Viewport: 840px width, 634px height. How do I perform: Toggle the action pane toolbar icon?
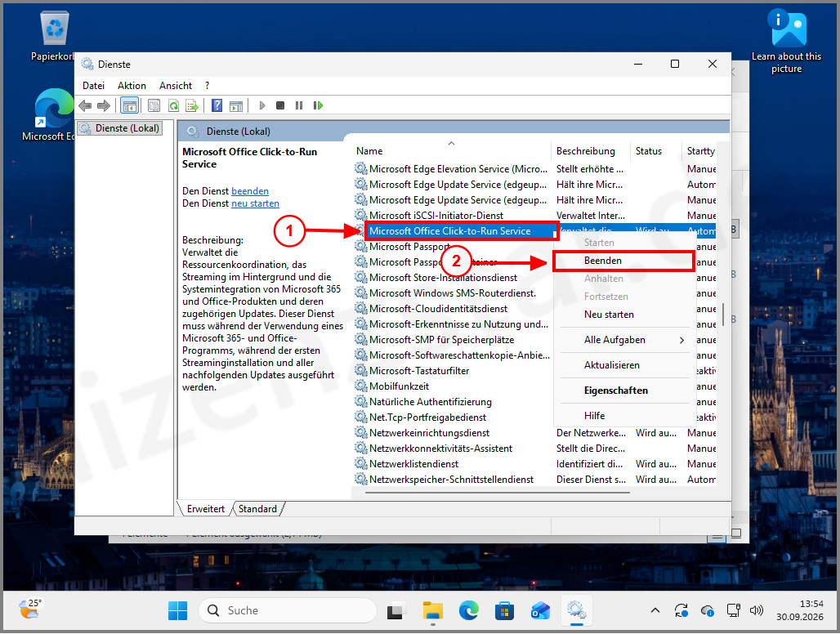[x=235, y=105]
